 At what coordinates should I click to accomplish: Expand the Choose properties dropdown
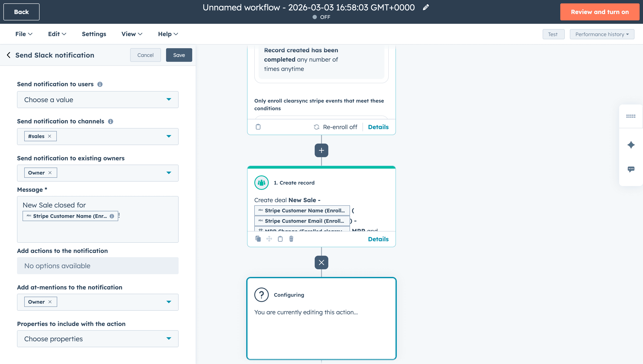click(x=98, y=339)
